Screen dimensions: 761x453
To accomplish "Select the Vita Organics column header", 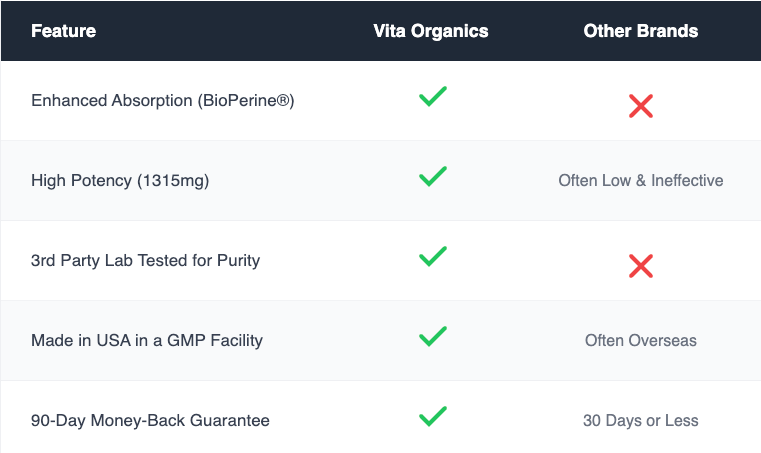I will pyautogui.click(x=430, y=31).
